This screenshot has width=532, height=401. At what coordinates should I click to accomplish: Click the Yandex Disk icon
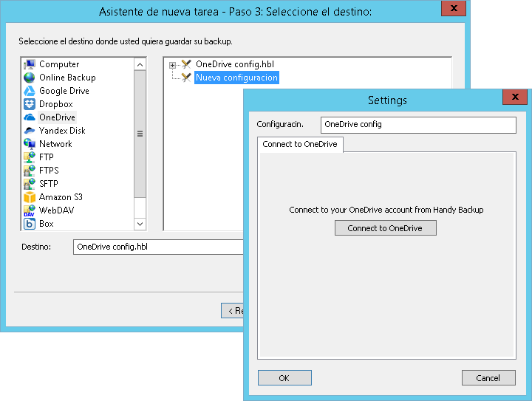pos(30,131)
